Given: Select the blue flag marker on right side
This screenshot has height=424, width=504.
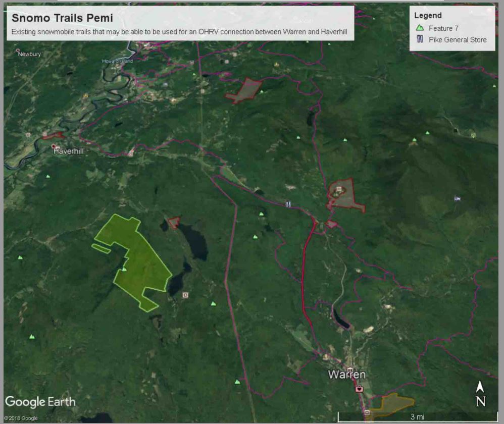Looking at the screenshot, I should 457,198.
